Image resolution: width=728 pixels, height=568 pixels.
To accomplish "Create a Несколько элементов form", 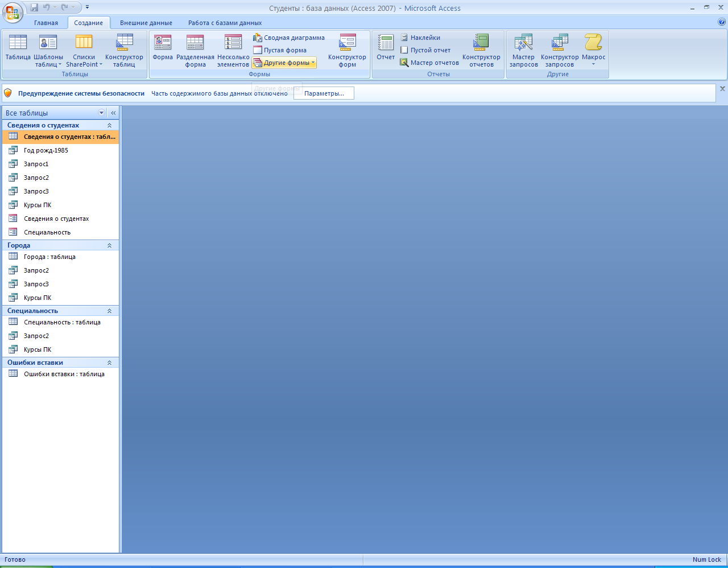I will pyautogui.click(x=233, y=50).
